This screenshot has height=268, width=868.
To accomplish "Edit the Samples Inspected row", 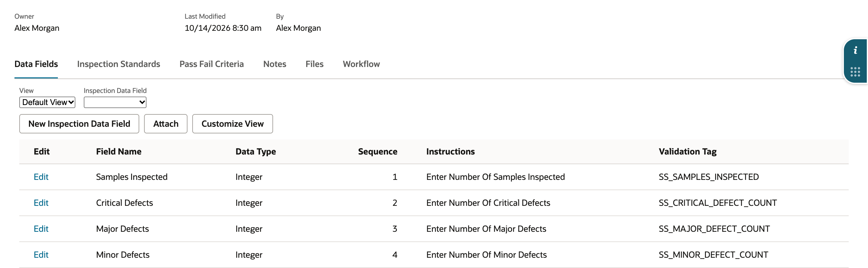I will pyautogui.click(x=41, y=177).
